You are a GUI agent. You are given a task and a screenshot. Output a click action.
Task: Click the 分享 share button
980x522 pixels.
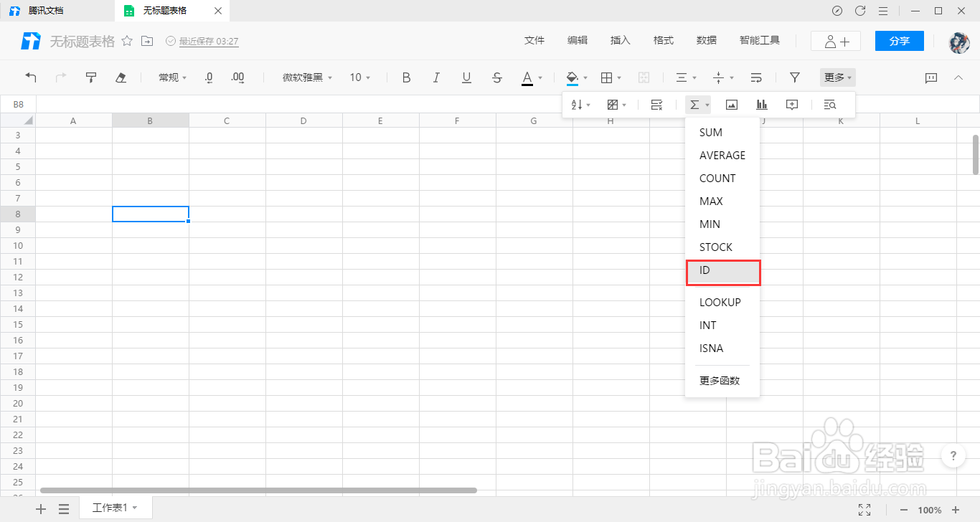[x=900, y=41]
